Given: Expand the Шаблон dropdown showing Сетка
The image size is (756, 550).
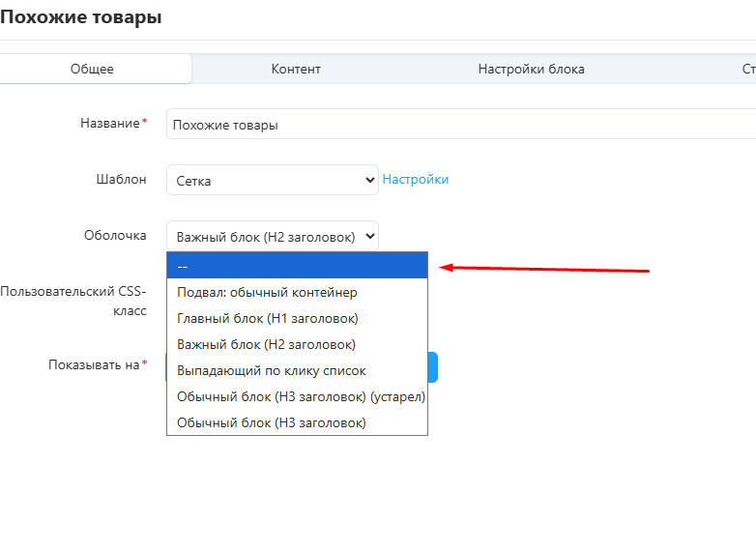Looking at the screenshot, I should (272, 180).
